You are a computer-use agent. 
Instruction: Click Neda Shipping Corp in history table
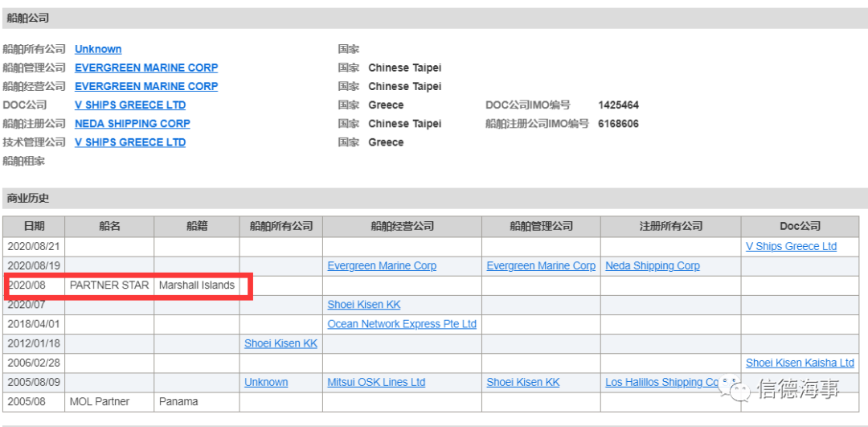pyautogui.click(x=652, y=266)
